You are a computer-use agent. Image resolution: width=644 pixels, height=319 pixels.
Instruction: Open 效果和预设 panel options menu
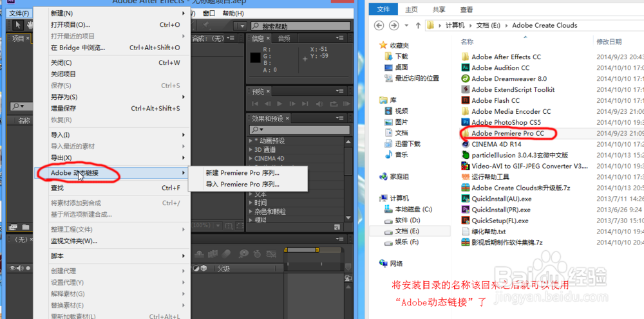[339, 118]
